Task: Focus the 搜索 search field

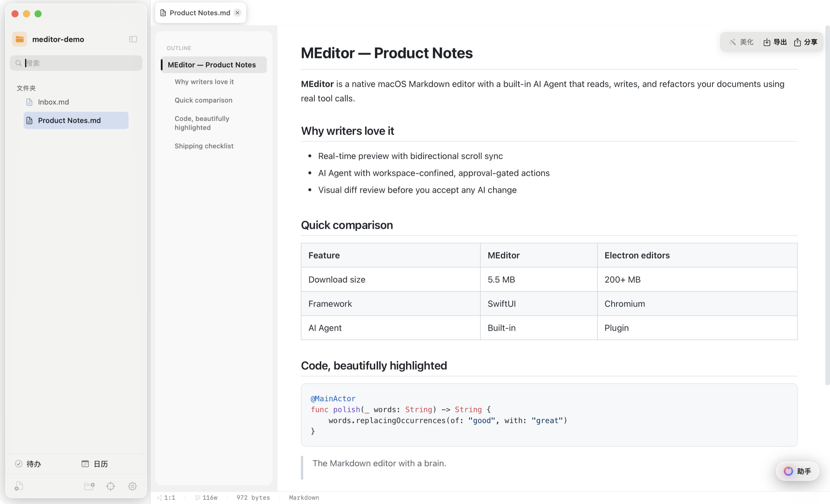Action: pyautogui.click(x=76, y=63)
